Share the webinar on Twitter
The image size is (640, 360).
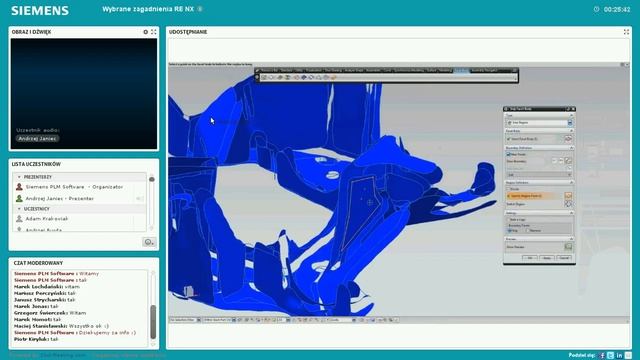[x=611, y=356]
